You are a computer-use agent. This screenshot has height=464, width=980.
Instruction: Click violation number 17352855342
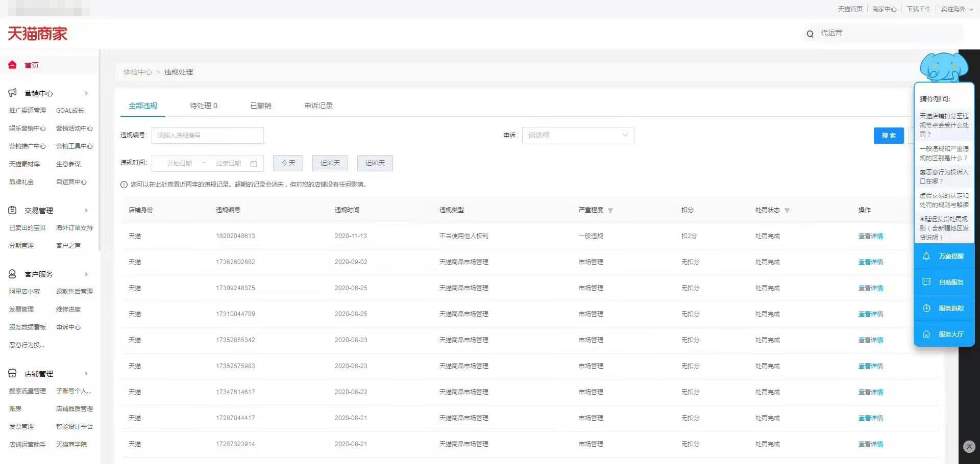click(235, 340)
